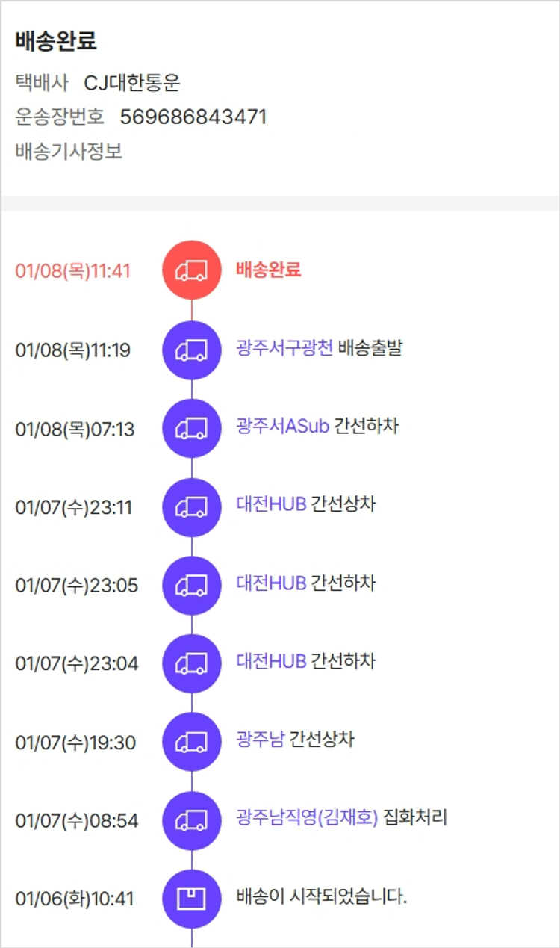Click the package box icon for 배송 시작
Viewport: 560px width, 948px height.
pos(191,898)
